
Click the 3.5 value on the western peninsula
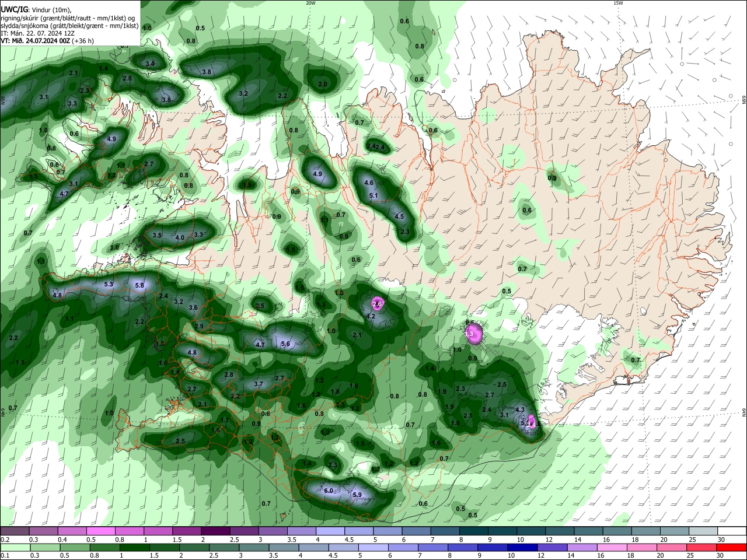pyautogui.click(x=157, y=235)
